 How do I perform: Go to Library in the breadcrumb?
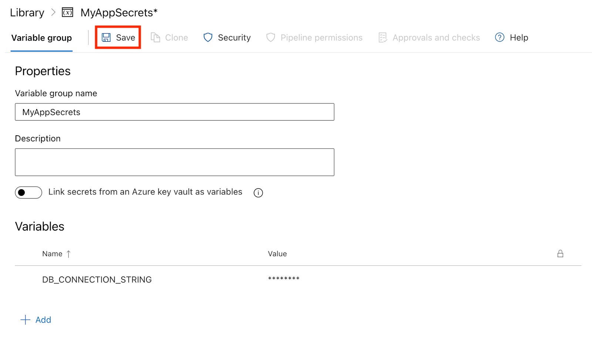(27, 13)
